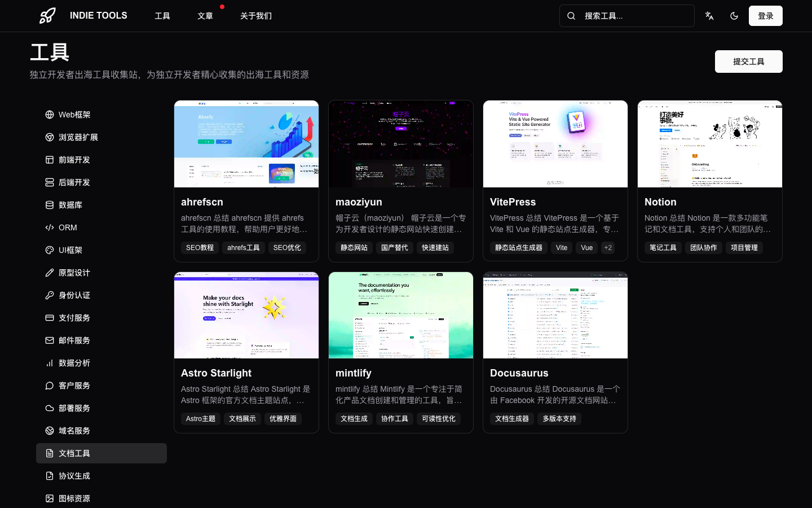Click the ahrefscn card title
The width and height of the screenshot is (812, 508).
point(202,202)
